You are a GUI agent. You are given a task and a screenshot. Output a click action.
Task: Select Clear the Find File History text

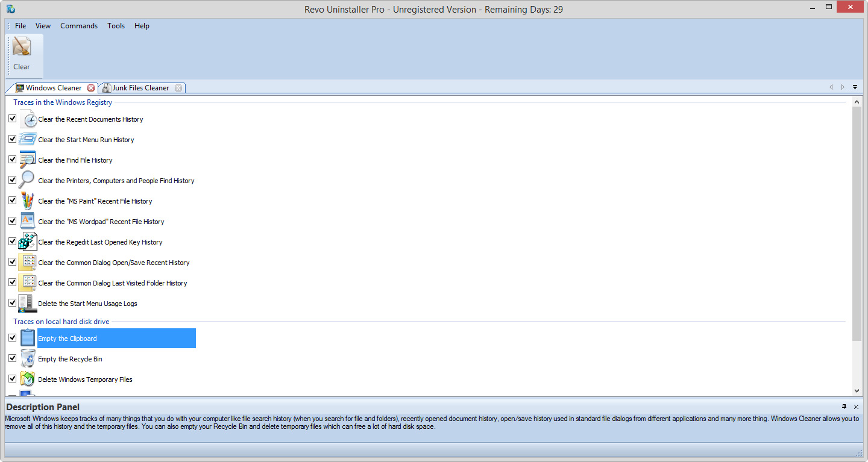75,160
